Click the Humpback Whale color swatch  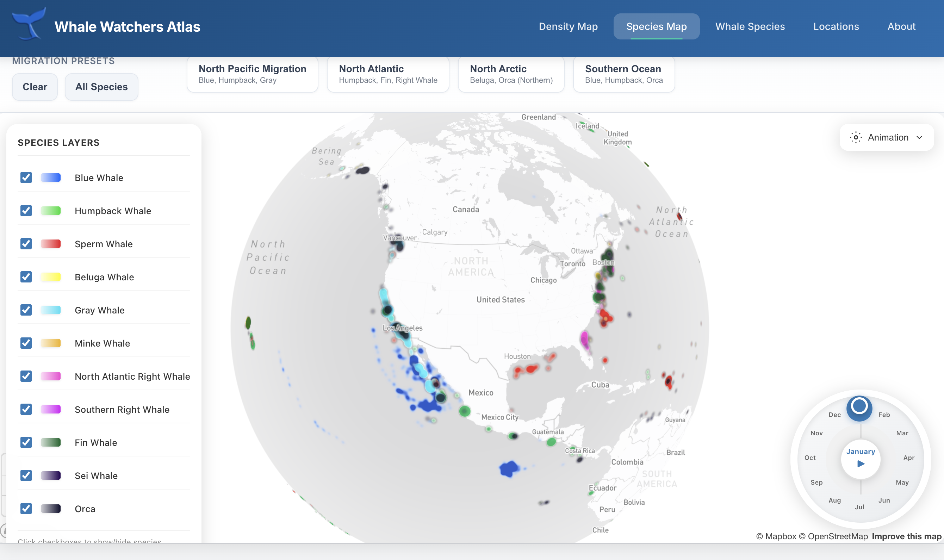click(x=51, y=211)
